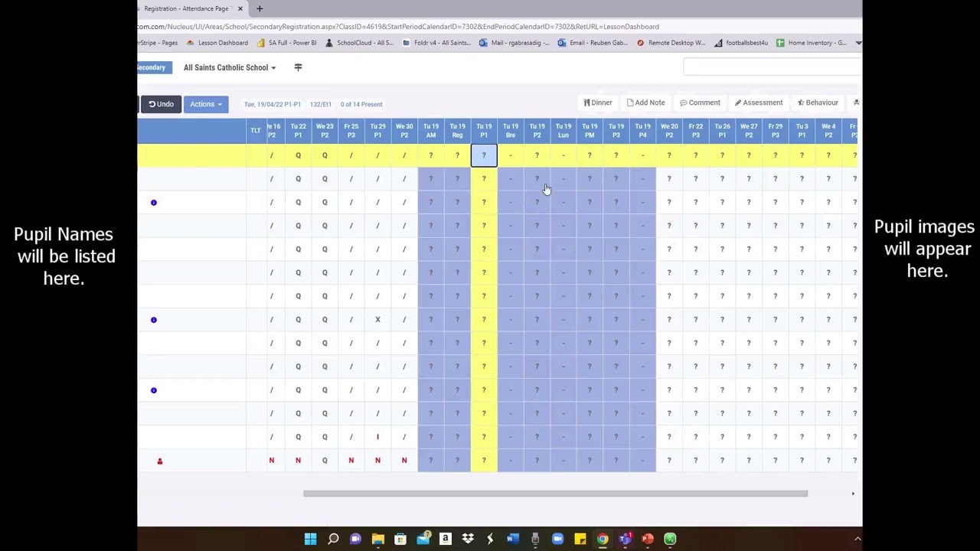Open the Behaviour star tool
Image resolution: width=980 pixels, height=551 pixels.
click(x=818, y=103)
